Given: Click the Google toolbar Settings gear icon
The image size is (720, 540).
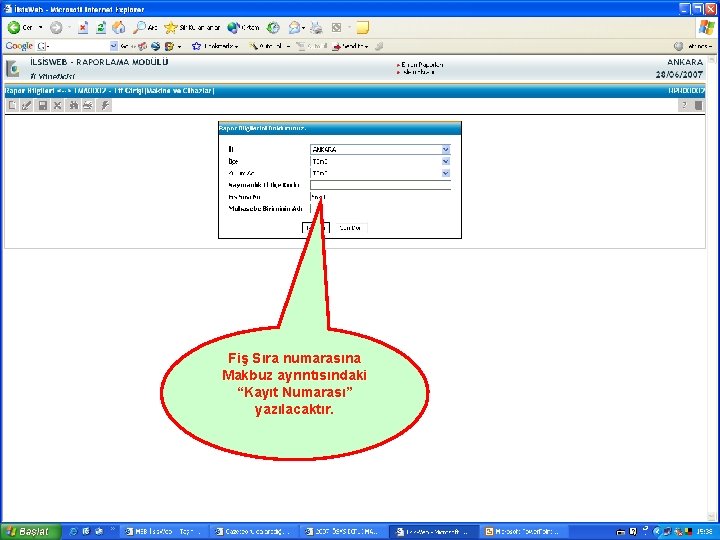Looking at the screenshot, I should pyautogui.click(x=678, y=46).
